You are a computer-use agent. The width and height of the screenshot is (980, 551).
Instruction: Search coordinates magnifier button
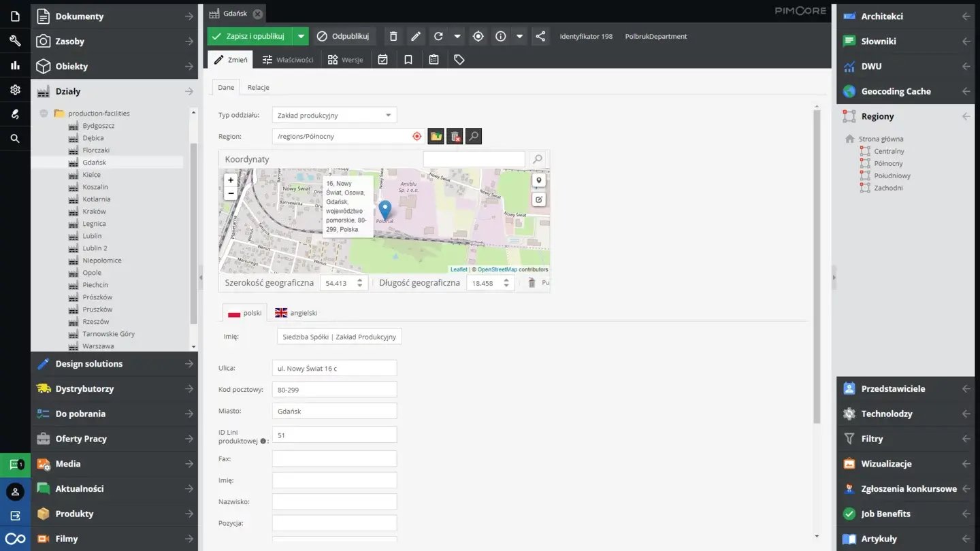538,159
